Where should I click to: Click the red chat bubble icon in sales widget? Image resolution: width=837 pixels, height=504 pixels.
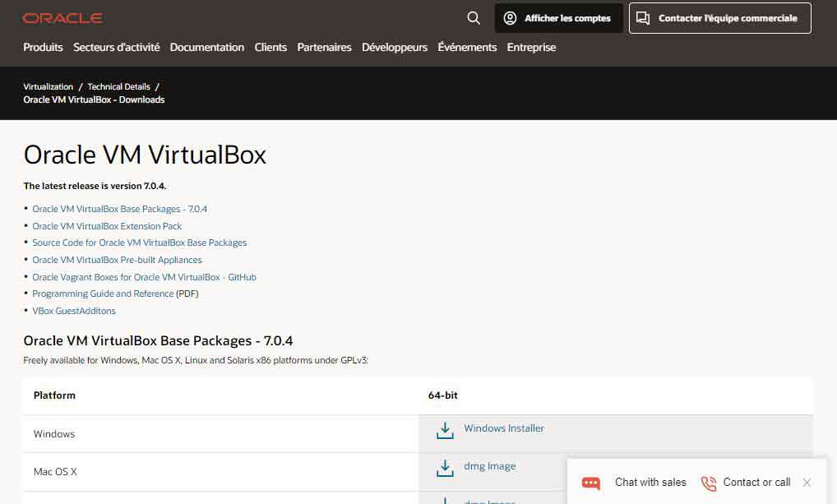[590, 483]
